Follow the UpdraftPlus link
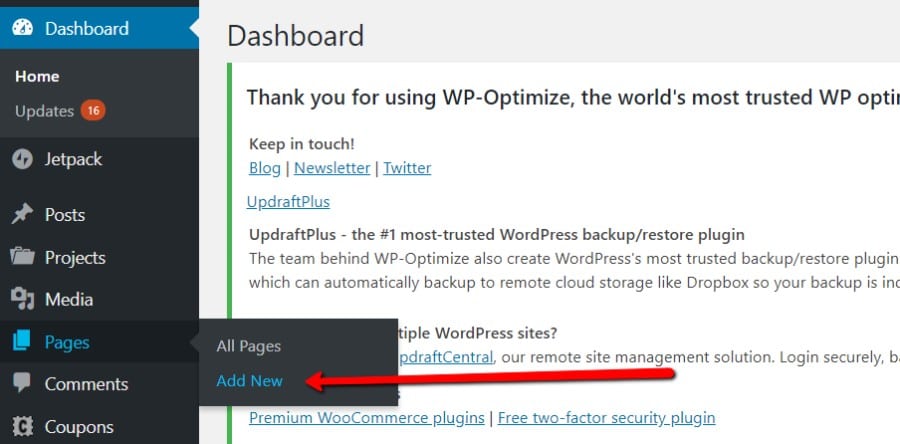 (x=288, y=201)
